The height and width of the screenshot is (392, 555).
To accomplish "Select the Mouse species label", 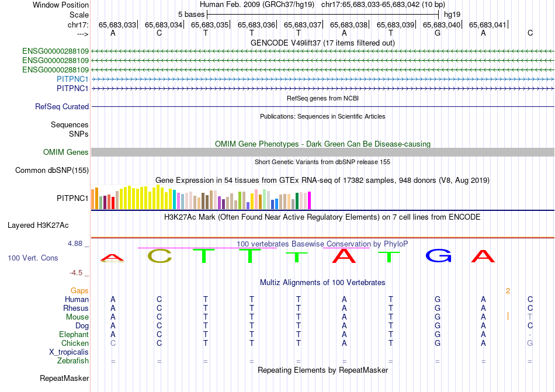I will [77, 317].
